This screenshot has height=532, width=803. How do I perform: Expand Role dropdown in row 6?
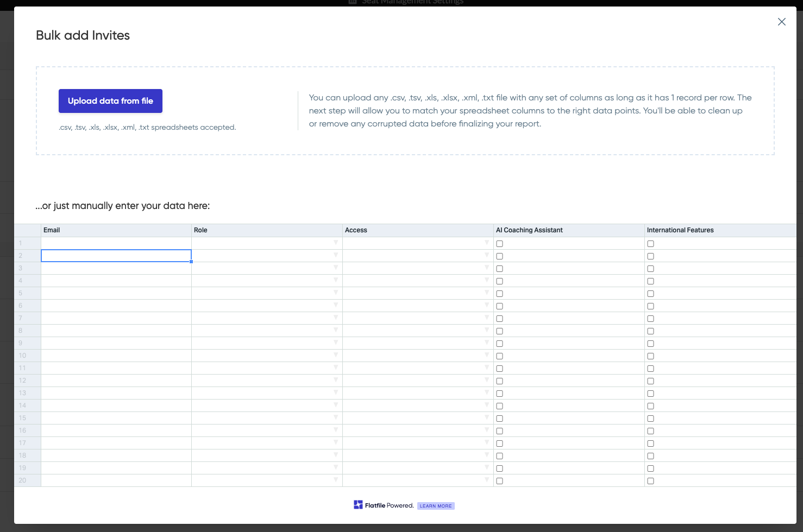[336, 305]
